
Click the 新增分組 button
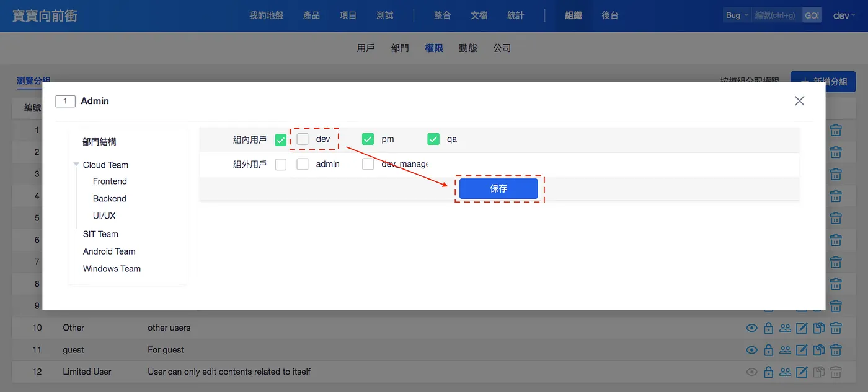pos(823,82)
